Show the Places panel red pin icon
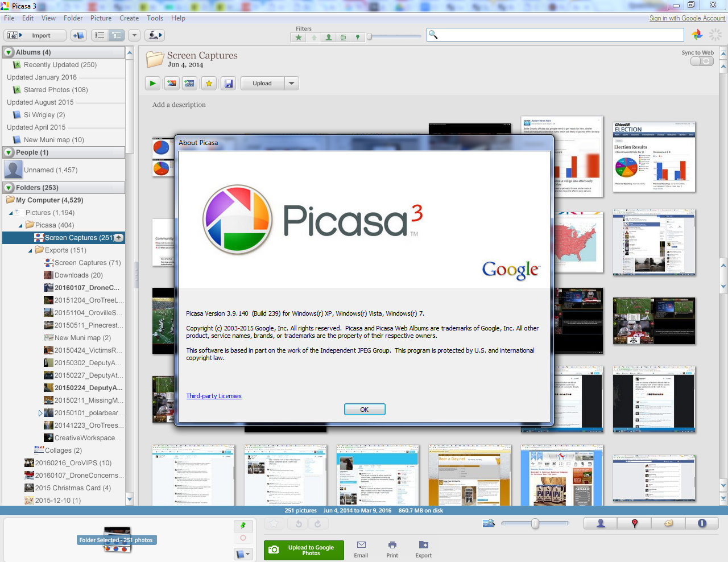The height and width of the screenshot is (562, 728). [635, 523]
